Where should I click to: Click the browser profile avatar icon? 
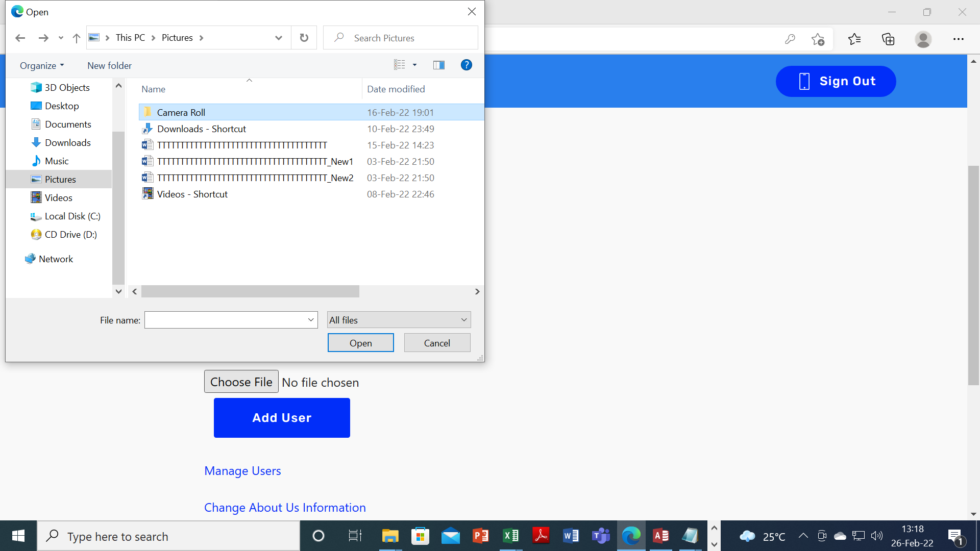pyautogui.click(x=923, y=39)
